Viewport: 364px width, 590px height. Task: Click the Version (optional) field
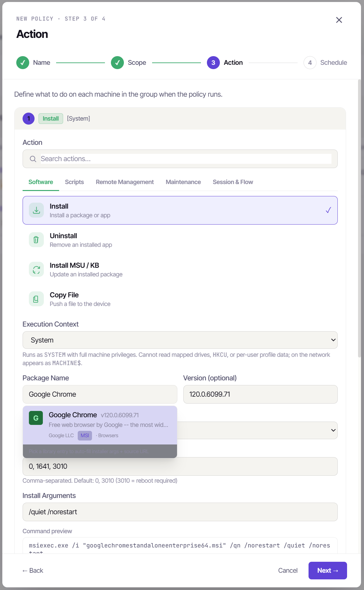pos(260,394)
